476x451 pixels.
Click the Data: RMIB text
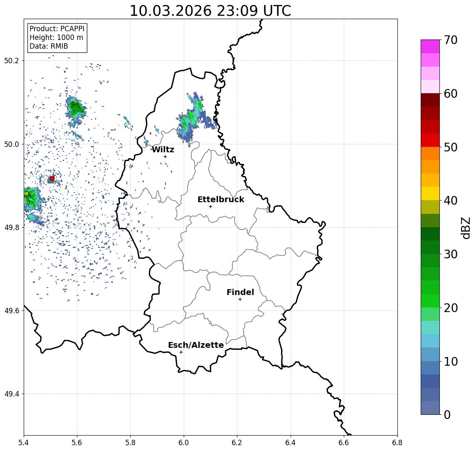tap(49, 46)
